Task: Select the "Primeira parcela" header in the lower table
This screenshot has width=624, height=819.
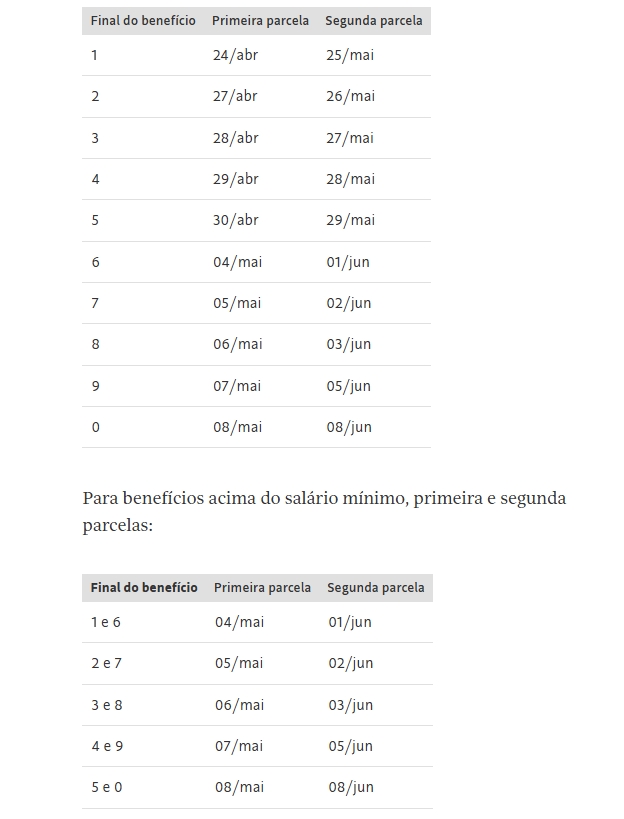Action: coord(262,588)
